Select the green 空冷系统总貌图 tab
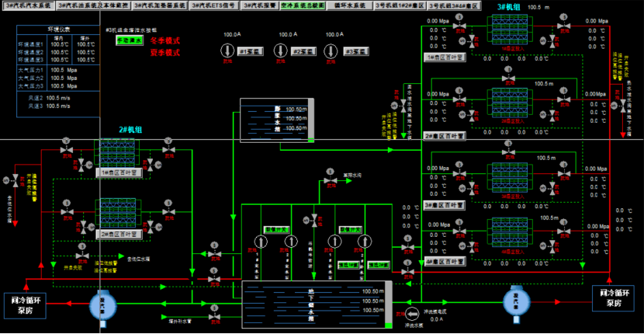Screen dimensions: 644x334 pyautogui.click(x=303, y=5)
